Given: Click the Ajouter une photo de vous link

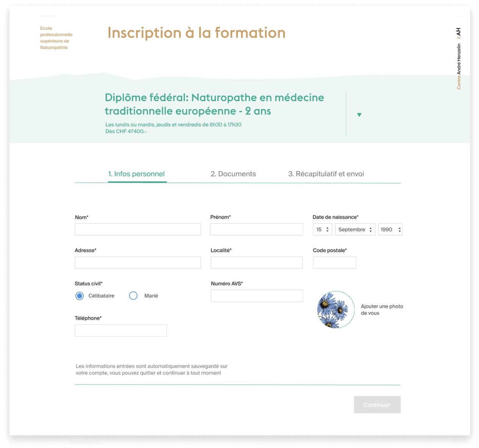Looking at the screenshot, I should (382, 309).
